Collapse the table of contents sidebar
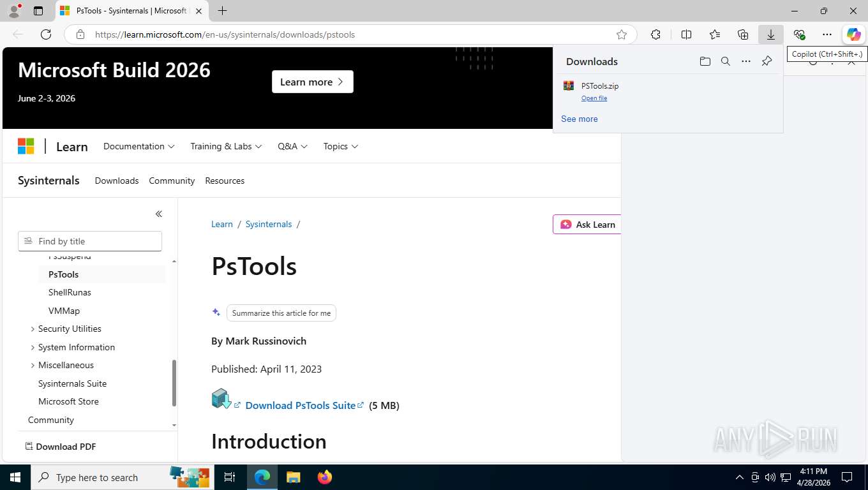The image size is (868, 490). [158, 214]
